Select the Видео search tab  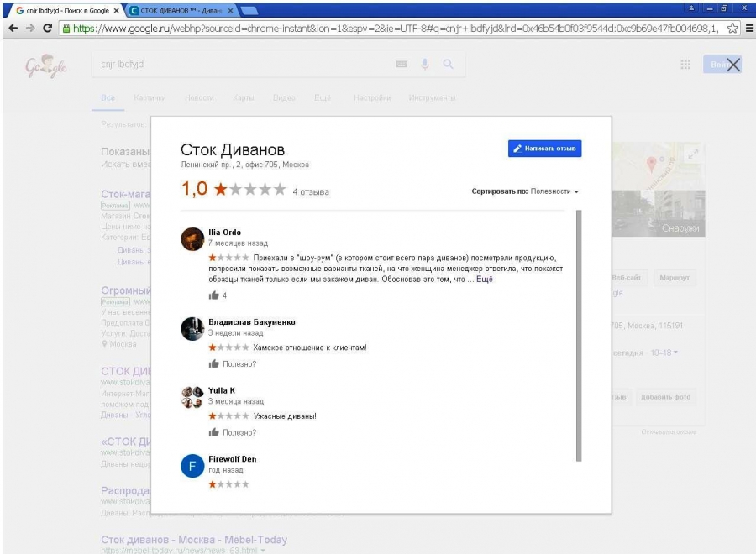pos(284,98)
